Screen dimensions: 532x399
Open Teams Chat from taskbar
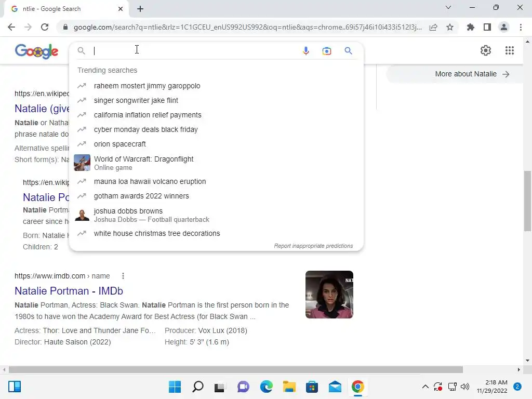[x=243, y=387]
